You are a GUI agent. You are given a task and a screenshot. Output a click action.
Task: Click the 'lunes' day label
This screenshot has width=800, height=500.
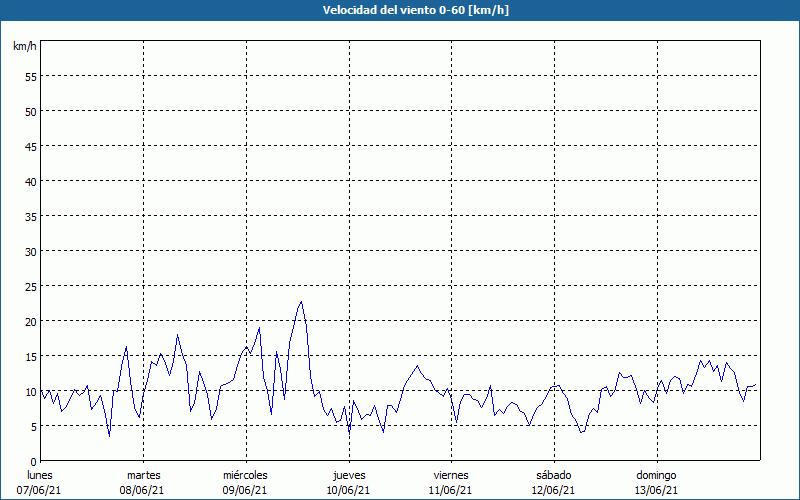[40, 475]
